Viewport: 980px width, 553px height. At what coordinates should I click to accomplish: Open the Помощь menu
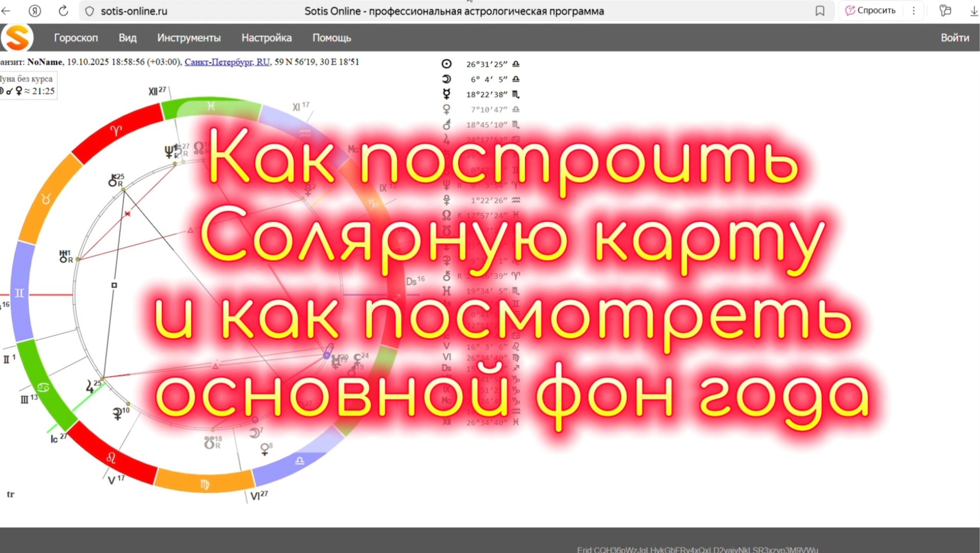tap(332, 38)
